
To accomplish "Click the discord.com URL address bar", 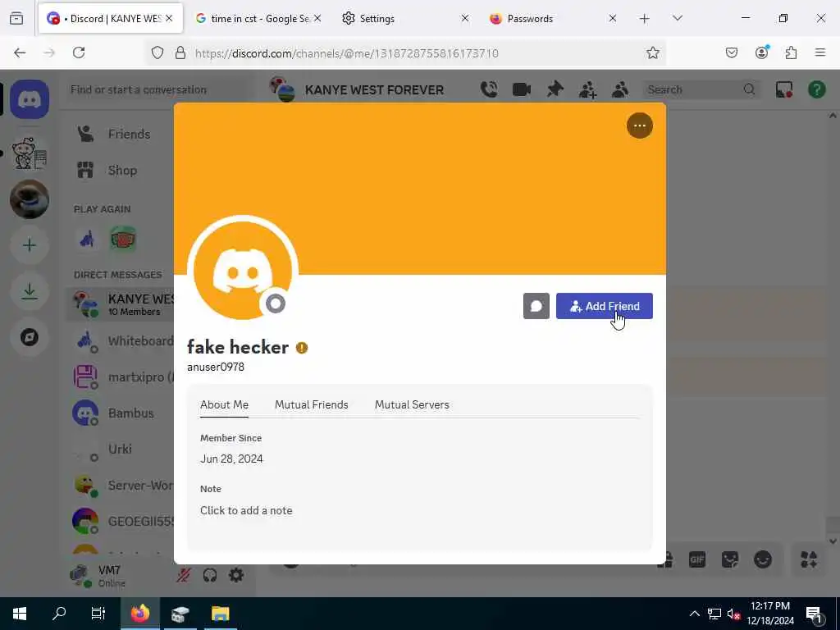I will (407, 53).
